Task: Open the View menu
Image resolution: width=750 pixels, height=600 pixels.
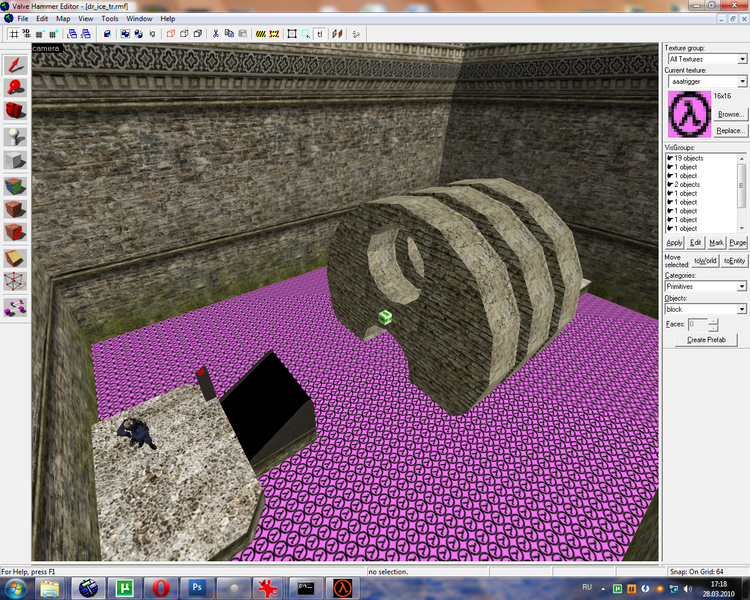Action: [86, 19]
